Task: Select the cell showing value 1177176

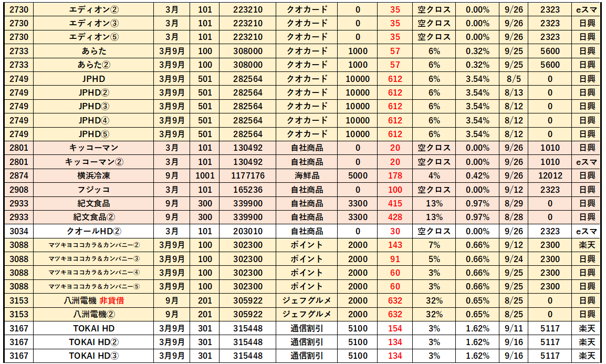Action: [x=248, y=175]
